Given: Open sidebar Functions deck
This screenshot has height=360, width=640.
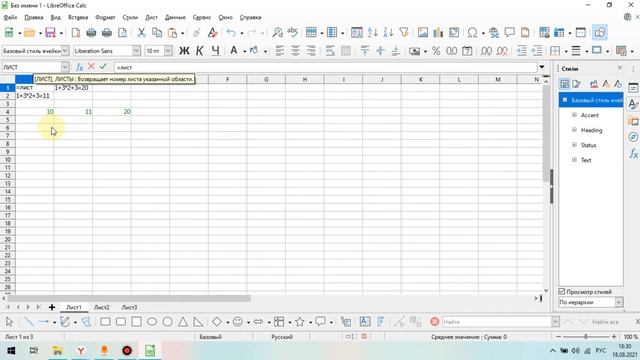Looking at the screenshot, I should (633, 154).
